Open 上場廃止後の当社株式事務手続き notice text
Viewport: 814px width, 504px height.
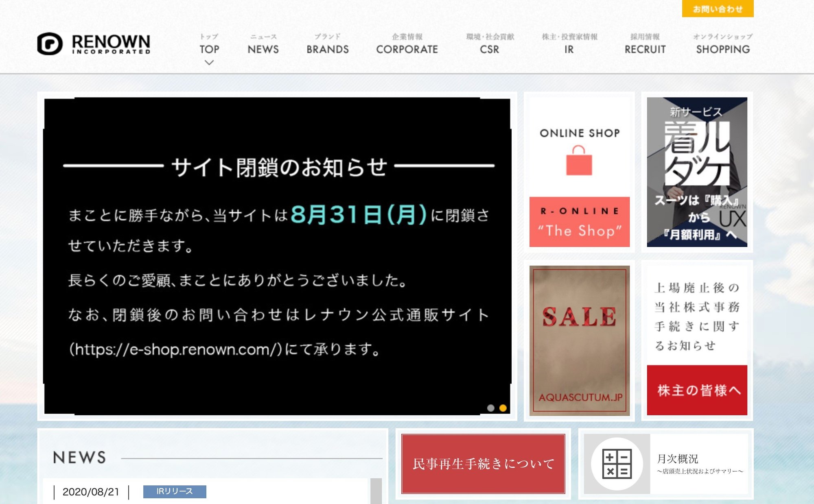pos(697,316)
